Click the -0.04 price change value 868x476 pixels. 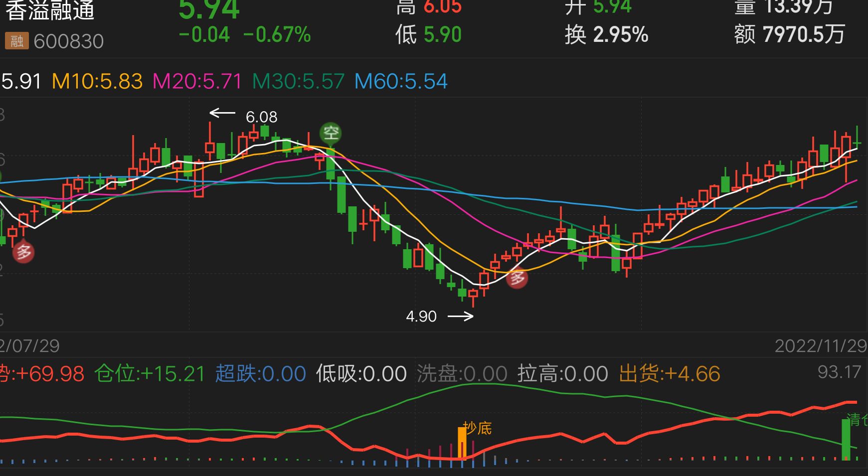click(x=204, y=35)
